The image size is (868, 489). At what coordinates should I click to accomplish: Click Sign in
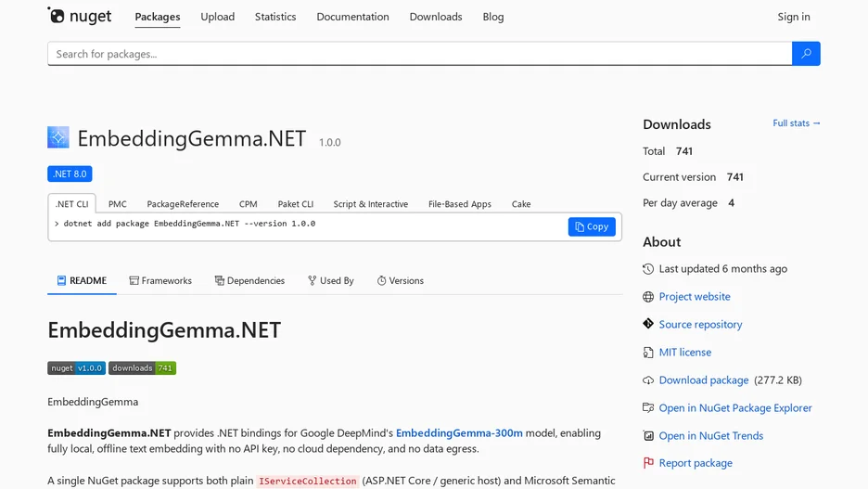point(793,17)
